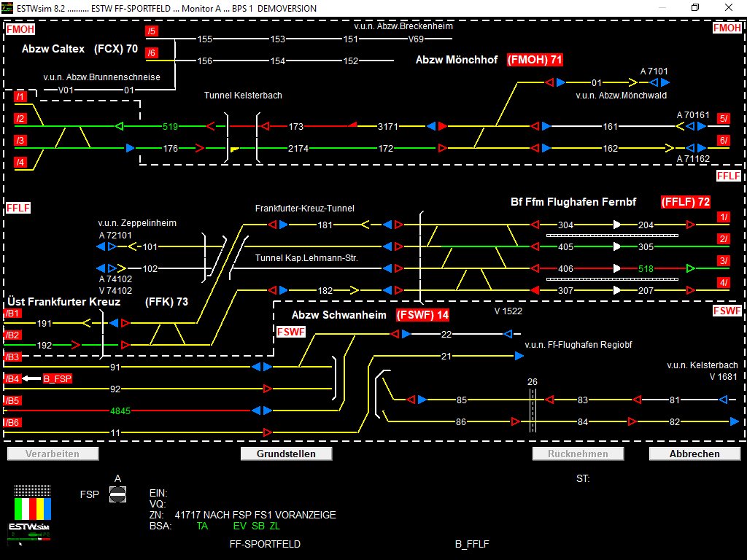Click the blue arrow at end of track 82
The image size is (747, 560).
point(734,421)
